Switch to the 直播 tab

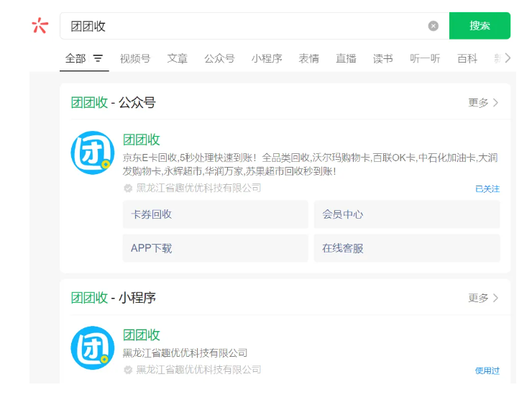click(346, 58)
